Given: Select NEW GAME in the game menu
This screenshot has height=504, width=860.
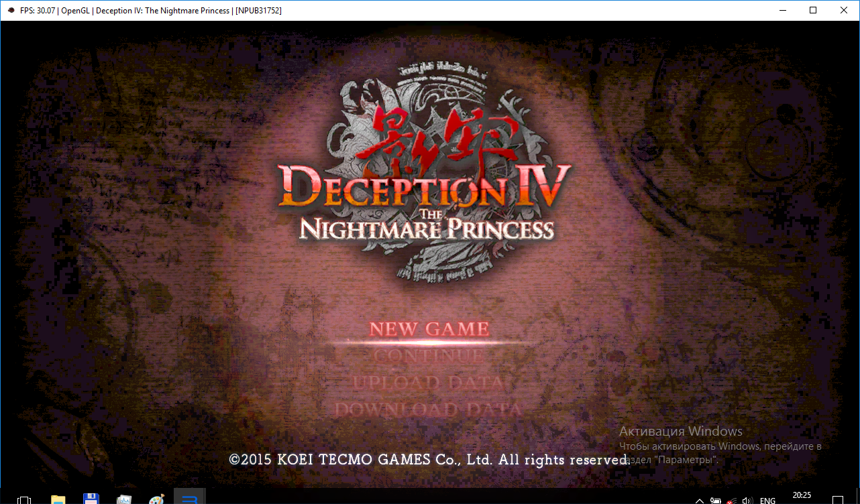Looking at the screenshot, I should pyautogui.click(x=429, y=329).
